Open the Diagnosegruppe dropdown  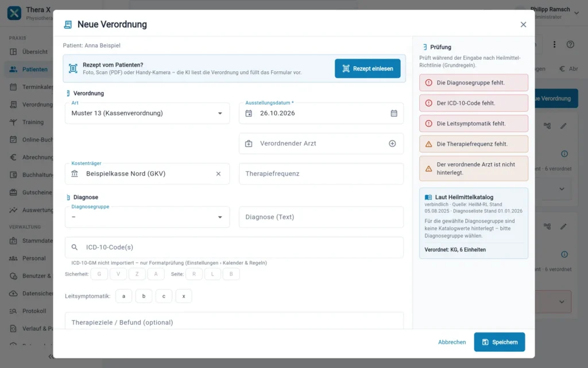tap(147, 217)
